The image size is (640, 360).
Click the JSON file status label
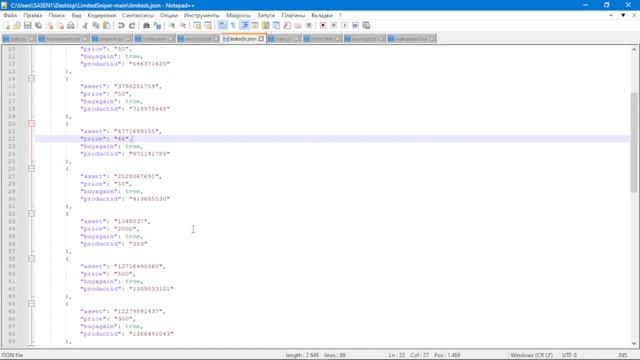click(12, 355)
